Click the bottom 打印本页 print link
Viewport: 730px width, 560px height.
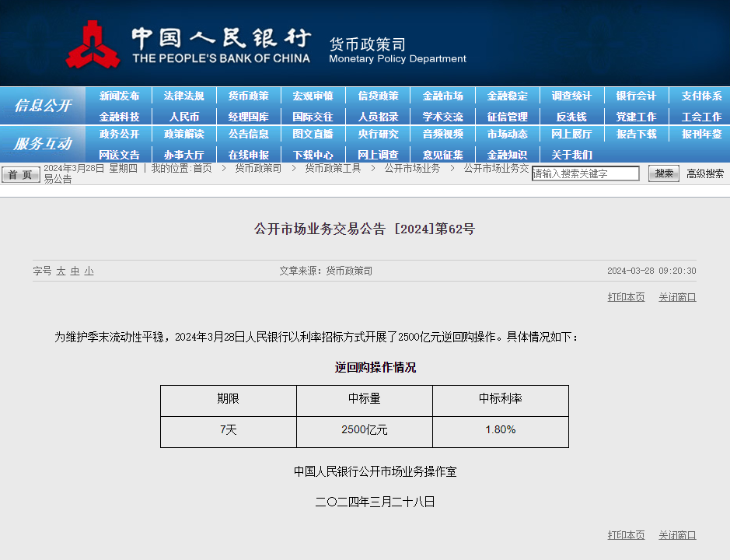coord(626,535)
